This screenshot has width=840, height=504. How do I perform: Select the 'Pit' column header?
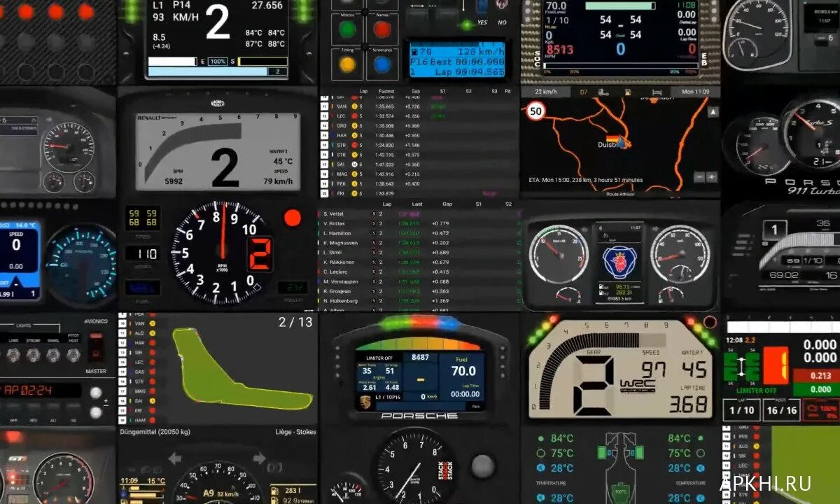[507, 91]
